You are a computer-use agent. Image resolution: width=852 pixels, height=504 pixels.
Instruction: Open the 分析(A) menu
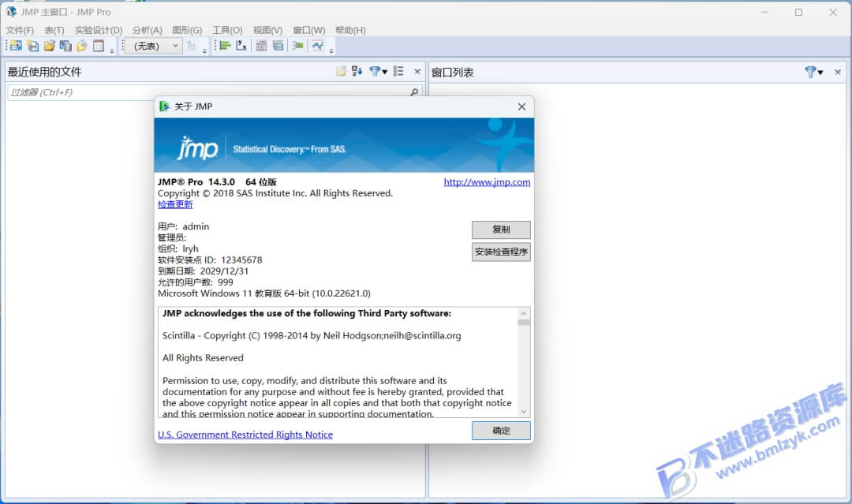point(148,31)
